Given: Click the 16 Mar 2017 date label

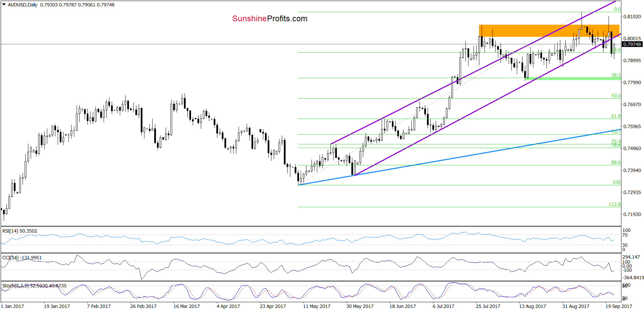Looking at the screenshot, I should [x=187, y=306].
